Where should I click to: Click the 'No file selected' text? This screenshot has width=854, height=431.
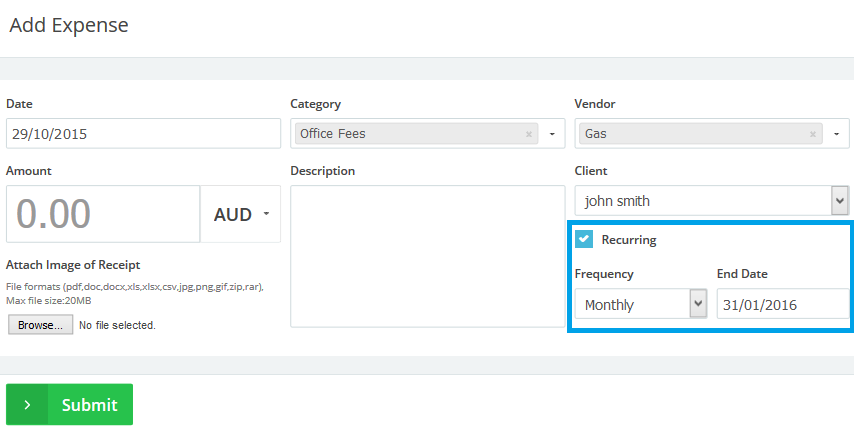coord(117,325)
